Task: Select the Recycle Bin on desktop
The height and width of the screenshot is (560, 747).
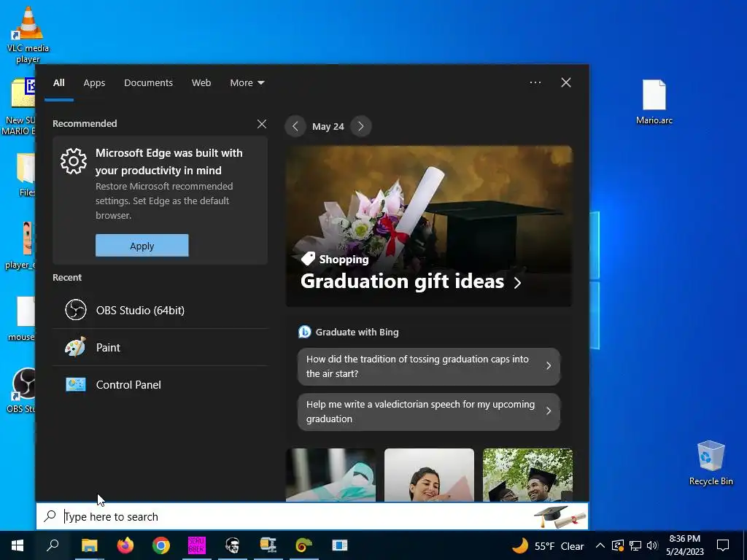Action: (x=711, y=463)
